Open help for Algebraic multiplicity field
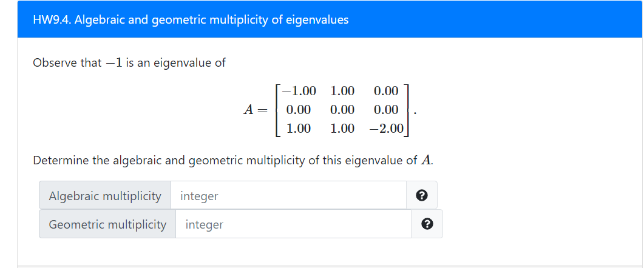644x268 pixels. tap(422, 196)
